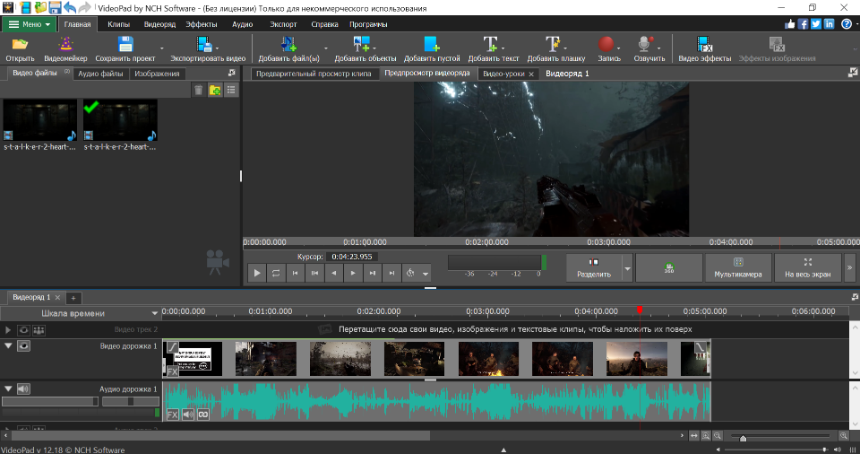The image size is (860, 454).
Task: Collapse Аудио дорожка 1 triangle
Action: point(8,389)
